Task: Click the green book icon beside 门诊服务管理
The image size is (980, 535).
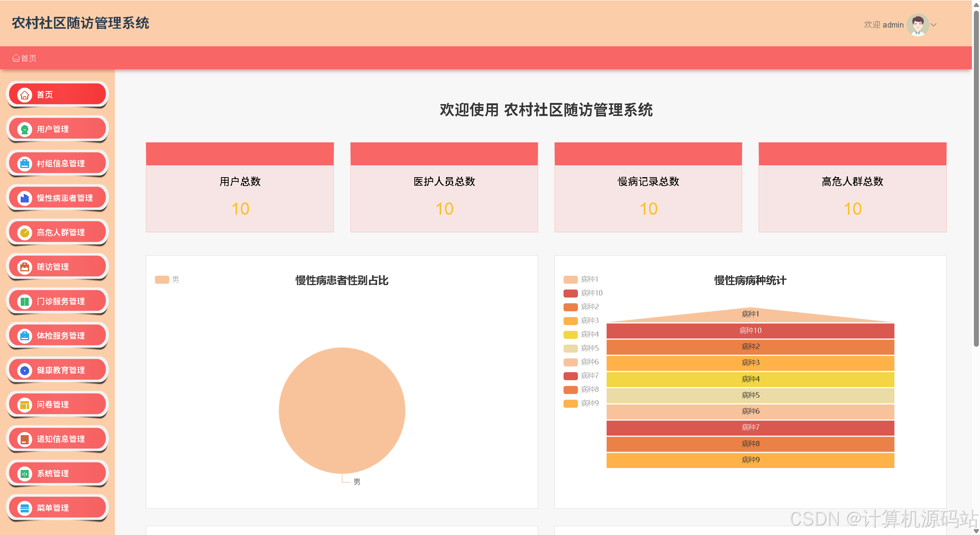Action: (25, 302)
